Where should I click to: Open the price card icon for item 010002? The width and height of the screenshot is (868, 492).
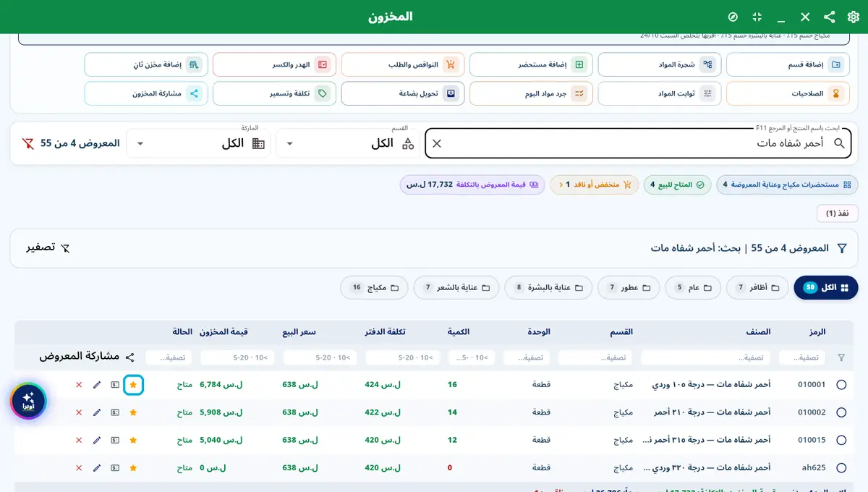coord(115,412)
